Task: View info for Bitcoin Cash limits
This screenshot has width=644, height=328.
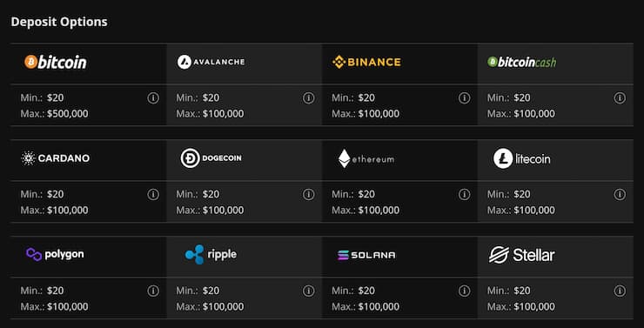Action: pyautogui.click(x=620, y=98)
